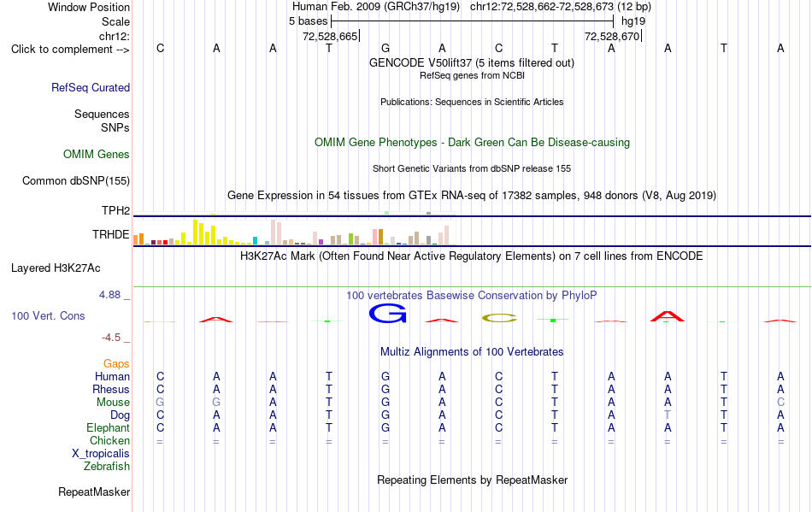Click the orange Gaps label

click(116, 363)
